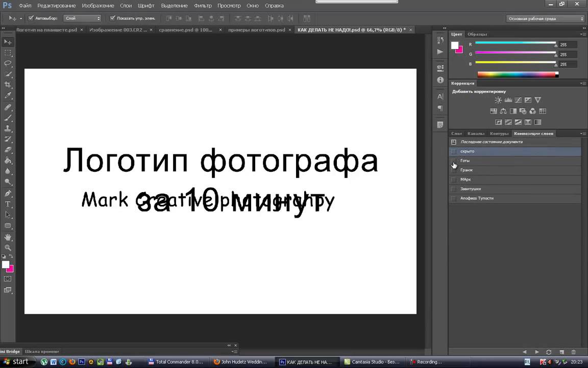Viewport: 588px width, 368px height.
Task: Select the Rounded Rectangle shape tool
Action: pos(8,226)
